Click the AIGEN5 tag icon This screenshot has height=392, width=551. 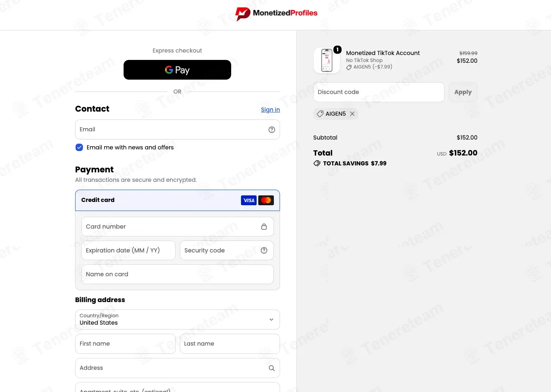(320, 114)
